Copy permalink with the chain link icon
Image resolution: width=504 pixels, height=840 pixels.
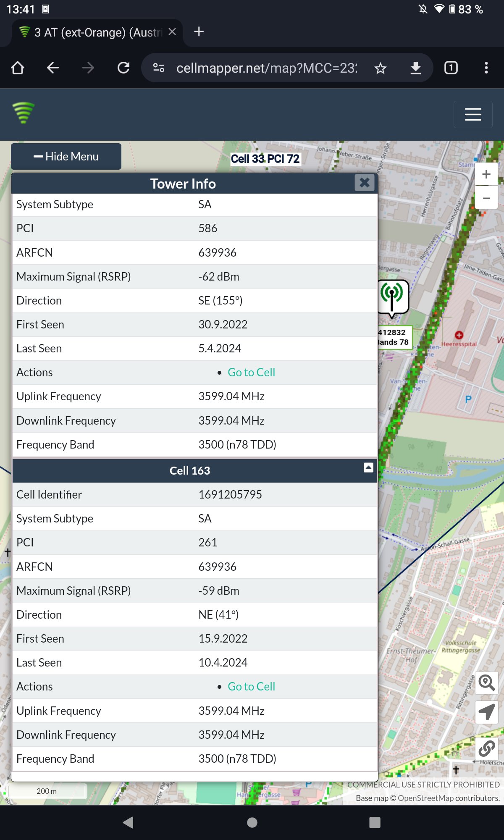487,749
